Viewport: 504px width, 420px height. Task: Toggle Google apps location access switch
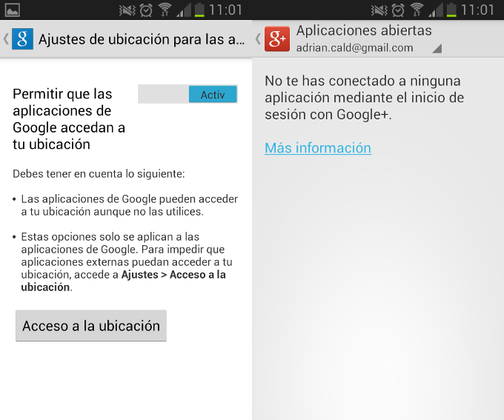188,94
